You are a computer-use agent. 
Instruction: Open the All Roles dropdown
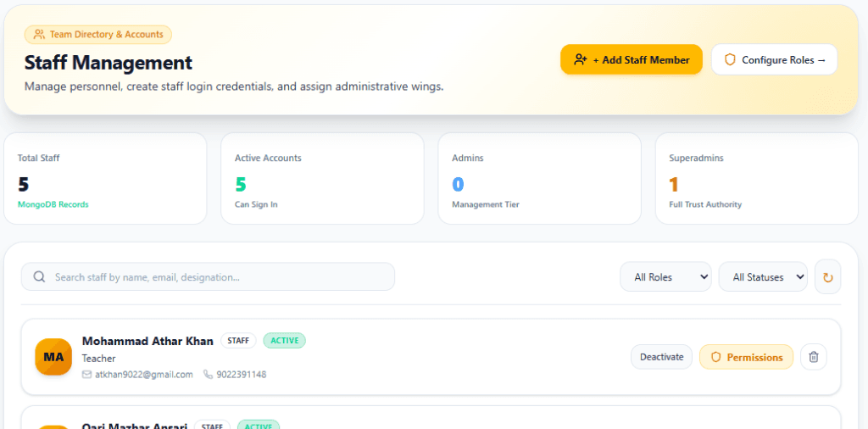click(665, 276)
